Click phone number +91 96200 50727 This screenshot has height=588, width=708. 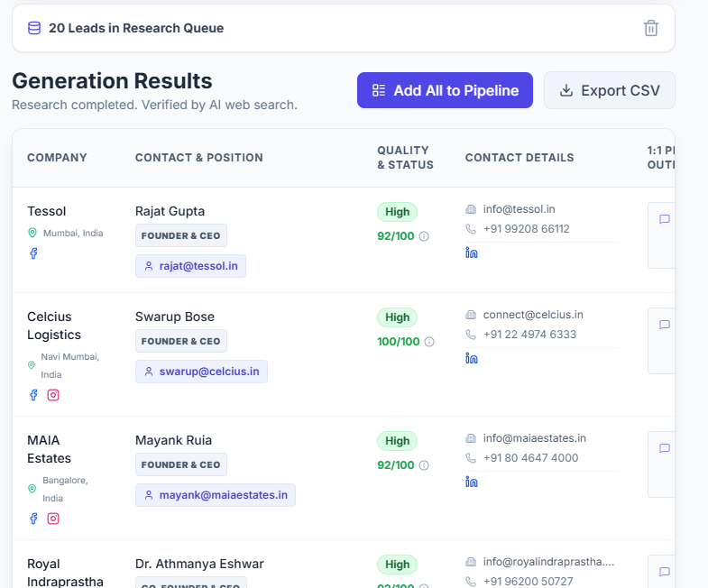pos(528,581)
